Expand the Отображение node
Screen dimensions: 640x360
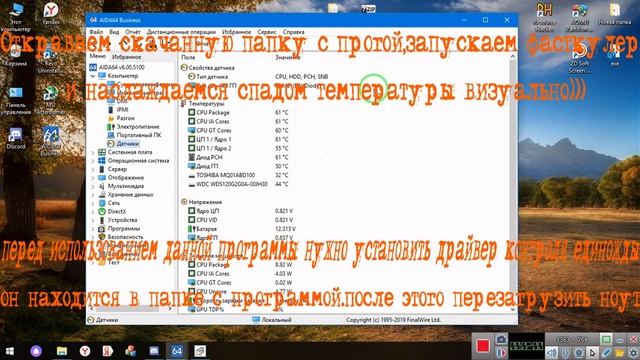click(93, 178)
